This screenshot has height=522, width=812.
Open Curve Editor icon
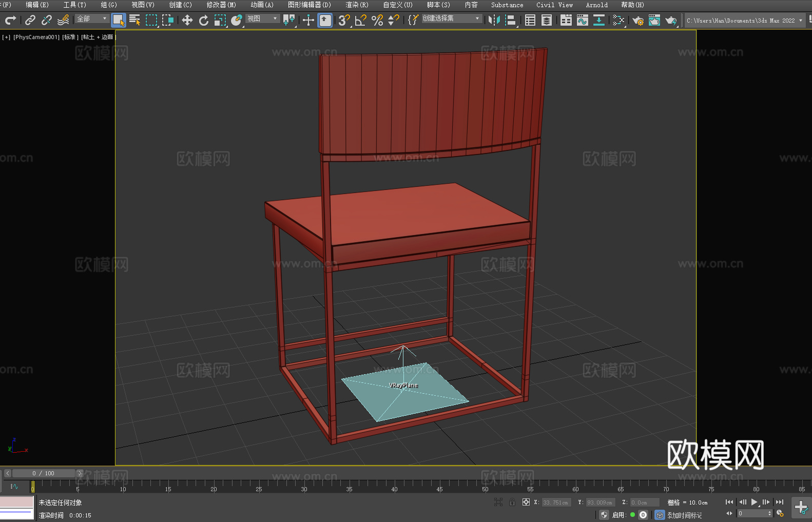click(583, 21)
